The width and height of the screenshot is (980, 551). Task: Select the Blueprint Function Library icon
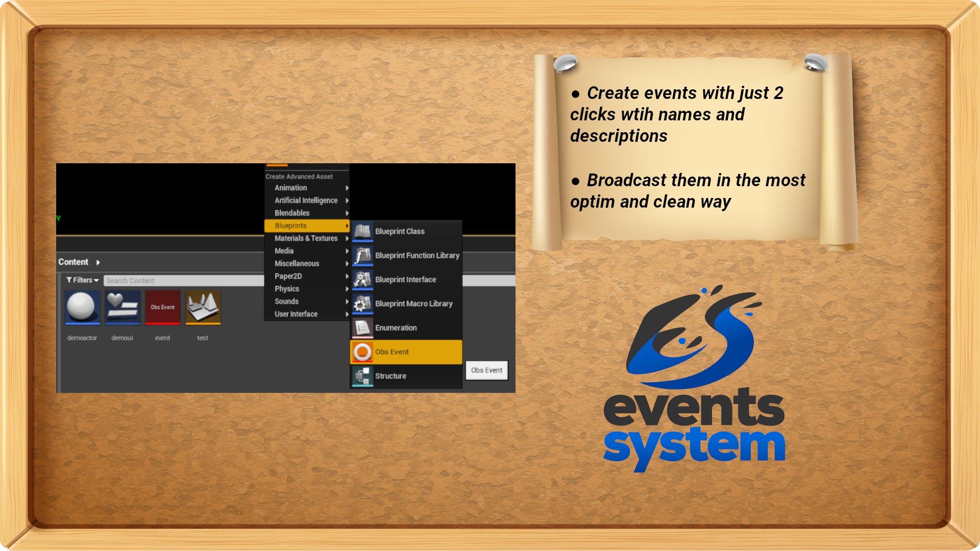click(x=361, y=255)
